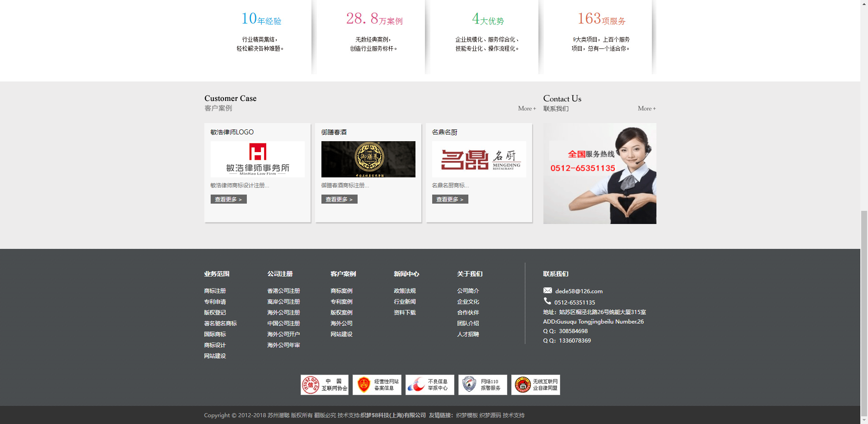Image resolution: width=868 pixels, height=424 pixels.
Task: Open 香港公司注册 footer link
Action: tap(283, 291)
